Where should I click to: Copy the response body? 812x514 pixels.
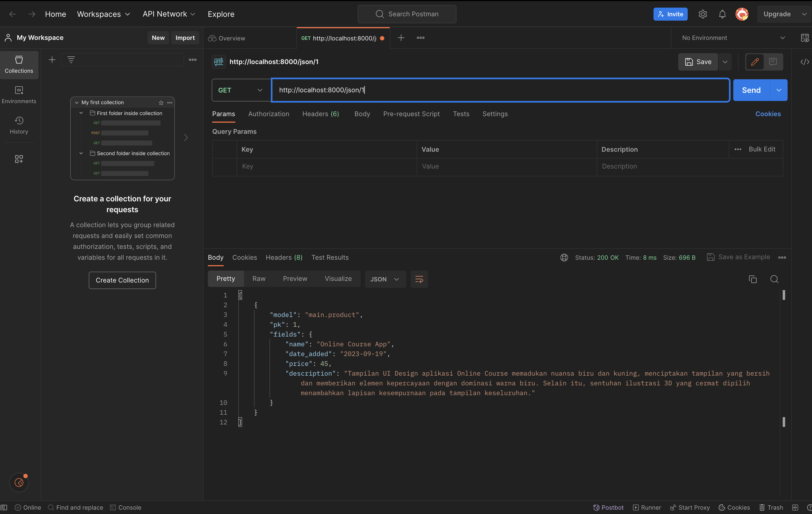tap(753, 279)
